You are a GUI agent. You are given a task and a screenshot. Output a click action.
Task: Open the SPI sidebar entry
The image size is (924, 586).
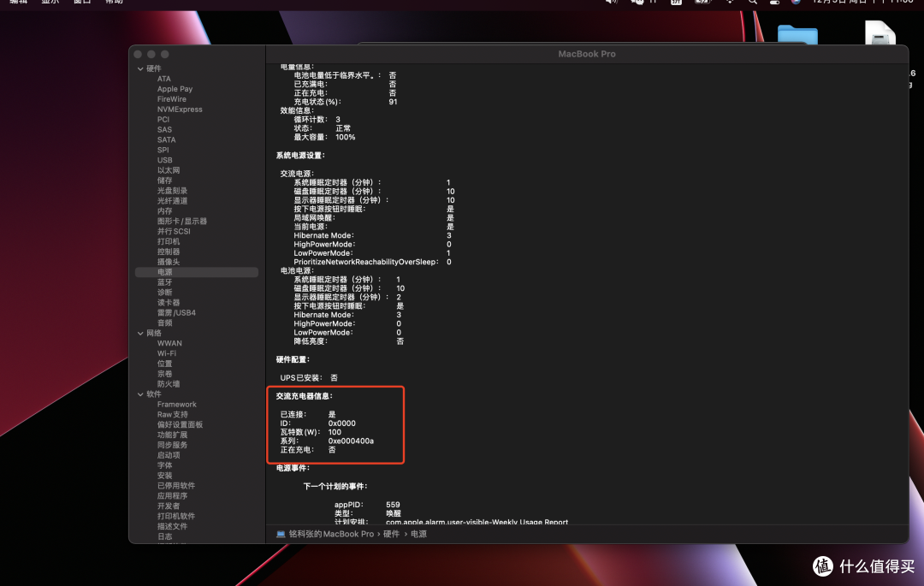pos(163,151)
